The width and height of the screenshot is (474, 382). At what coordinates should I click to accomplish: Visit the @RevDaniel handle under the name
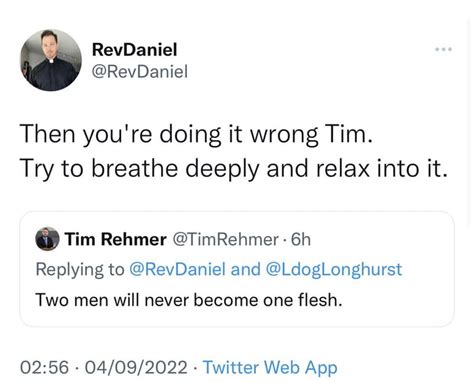140,72
